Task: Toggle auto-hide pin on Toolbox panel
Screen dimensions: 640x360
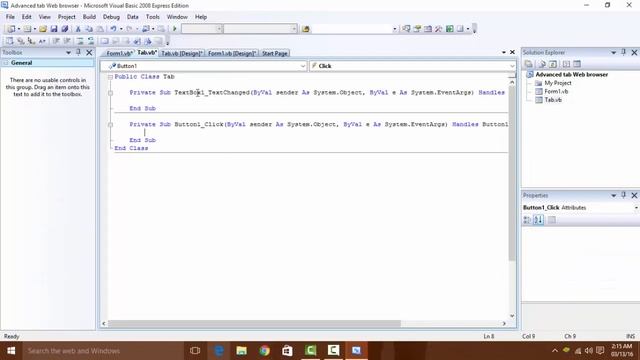Action: 78,52
